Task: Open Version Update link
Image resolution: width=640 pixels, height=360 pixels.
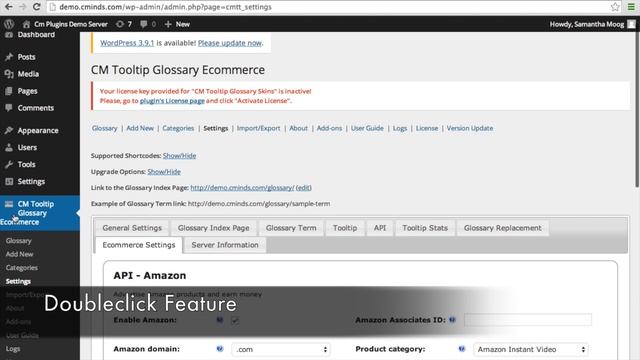Action: [470, 128]
